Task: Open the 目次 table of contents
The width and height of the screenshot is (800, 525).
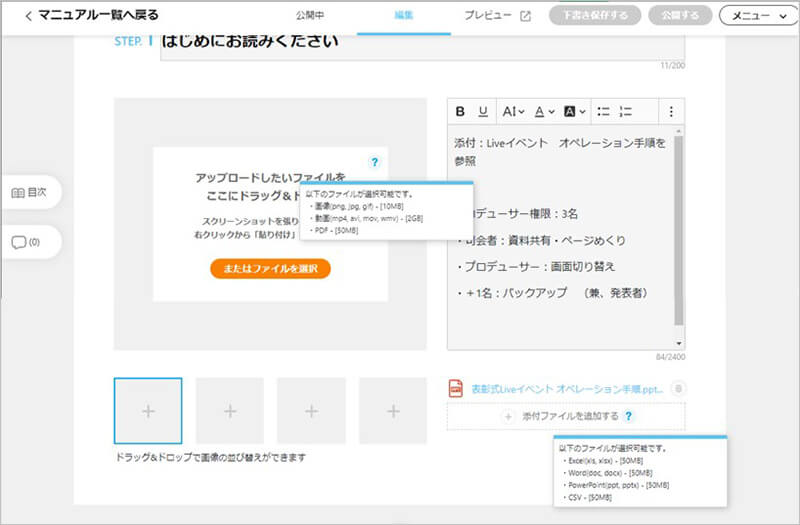Action: click(29, 192)
